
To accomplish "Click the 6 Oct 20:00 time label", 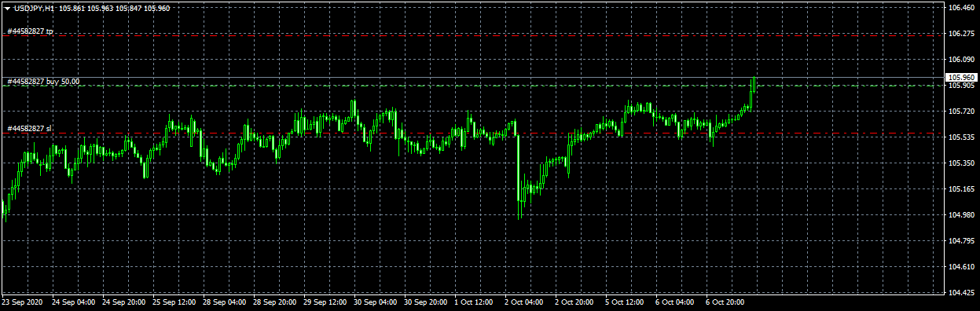I will 724,302.
